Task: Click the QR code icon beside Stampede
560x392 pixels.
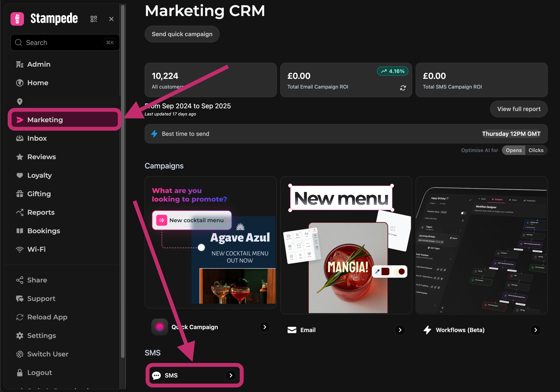Action: point(94,19)
